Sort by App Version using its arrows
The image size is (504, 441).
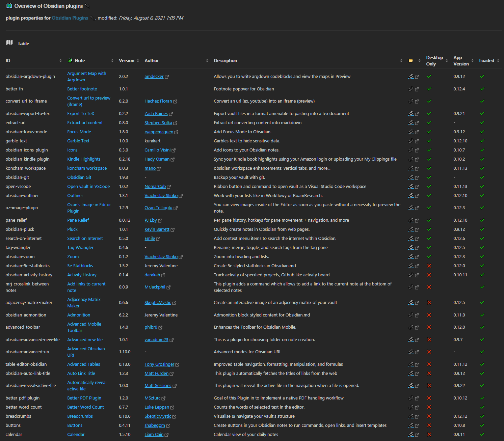(472, 61)
